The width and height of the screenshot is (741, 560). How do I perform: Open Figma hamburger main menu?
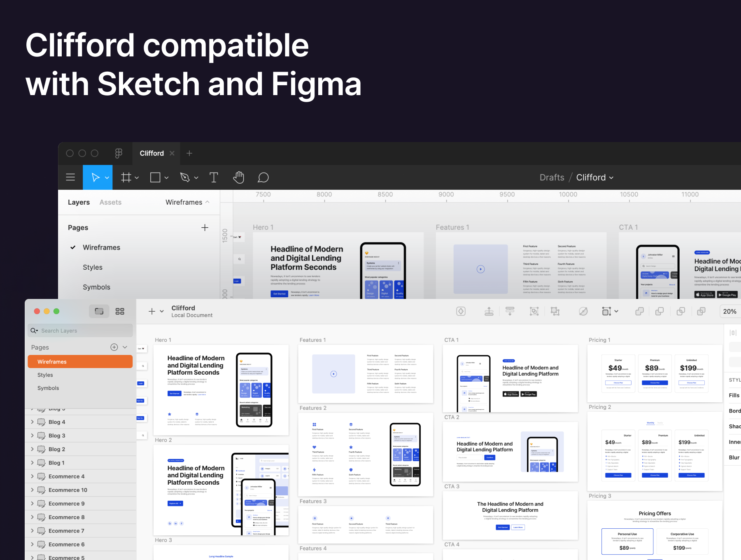pyautogui.click(x=70, y=177)
